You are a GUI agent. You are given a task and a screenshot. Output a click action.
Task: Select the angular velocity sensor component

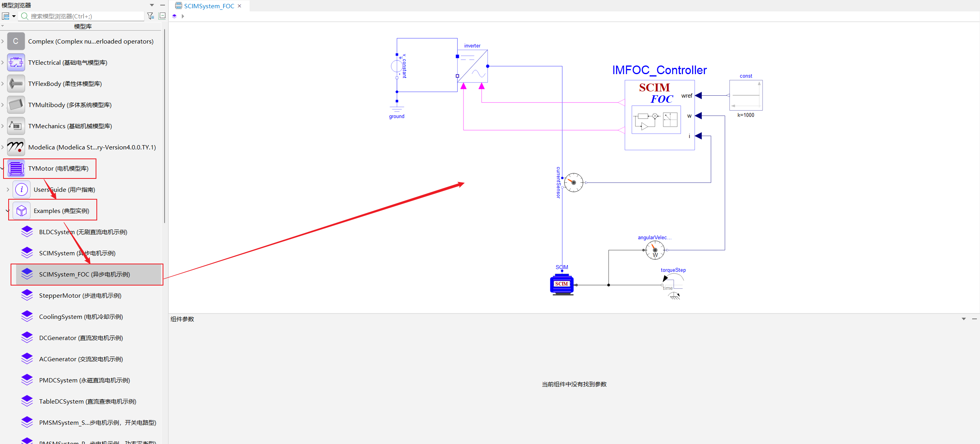point(655,250)
